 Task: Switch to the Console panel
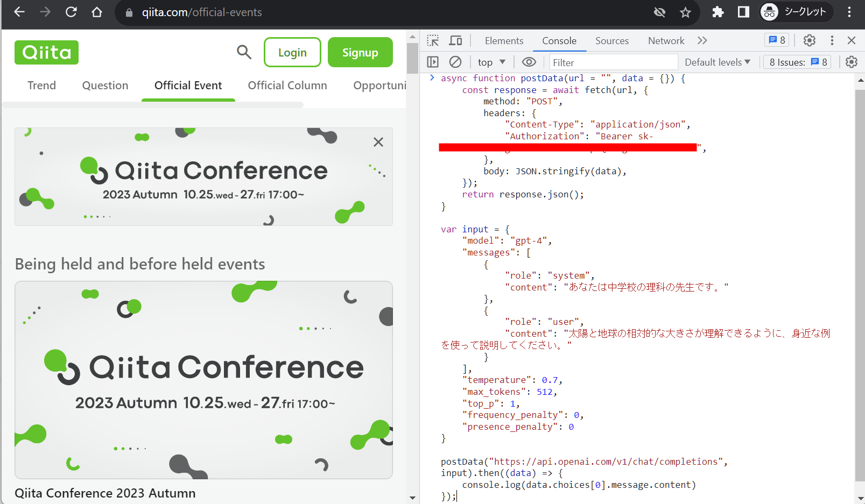(559, 41)
